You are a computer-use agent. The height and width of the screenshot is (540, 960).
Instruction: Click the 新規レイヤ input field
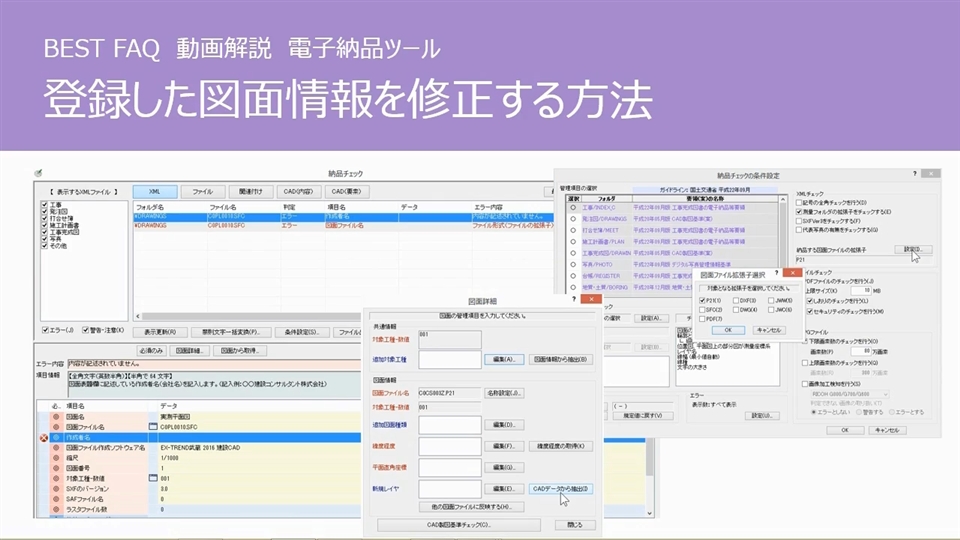click(449, 489)
